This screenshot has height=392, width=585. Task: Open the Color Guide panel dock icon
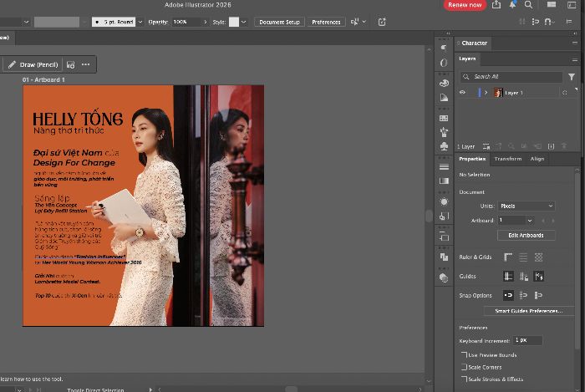click(444, 98)
